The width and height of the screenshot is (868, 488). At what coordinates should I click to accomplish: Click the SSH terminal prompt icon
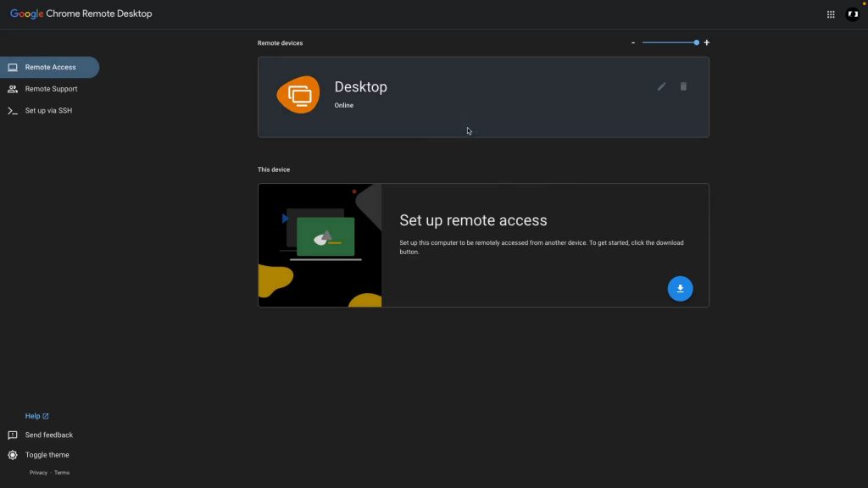(x=12, y=111)
